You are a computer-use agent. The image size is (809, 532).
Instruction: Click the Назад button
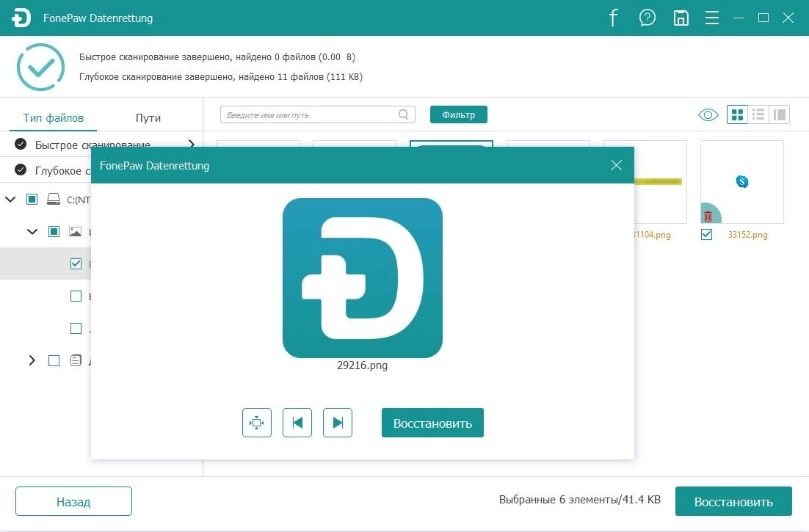(73, 501)
